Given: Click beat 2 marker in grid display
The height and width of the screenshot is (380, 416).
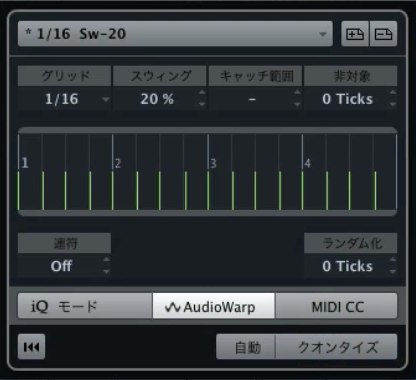Looking at the screenshot, I should (118, 163).
